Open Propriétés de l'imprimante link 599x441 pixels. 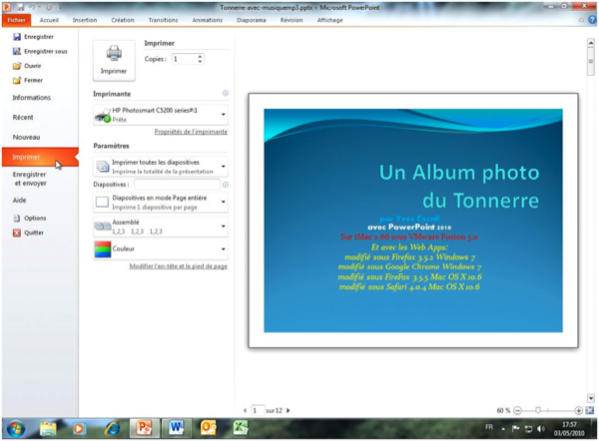[191, 132]
